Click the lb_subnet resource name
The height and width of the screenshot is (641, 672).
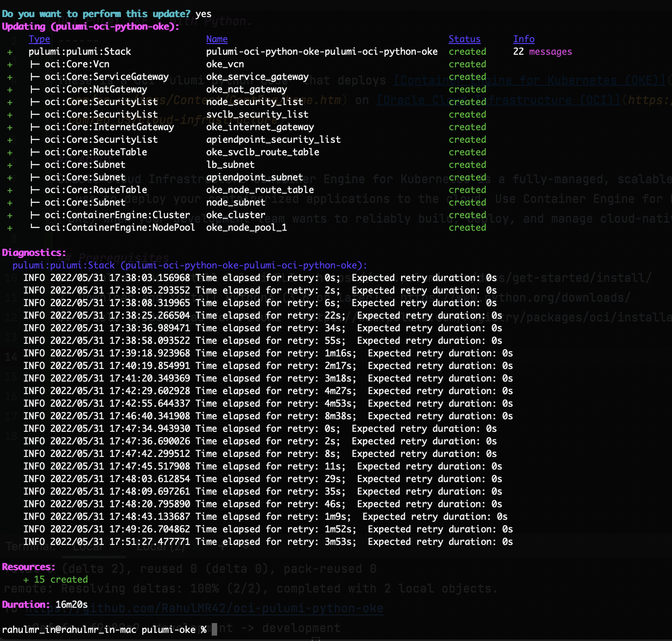click(231, 165)
